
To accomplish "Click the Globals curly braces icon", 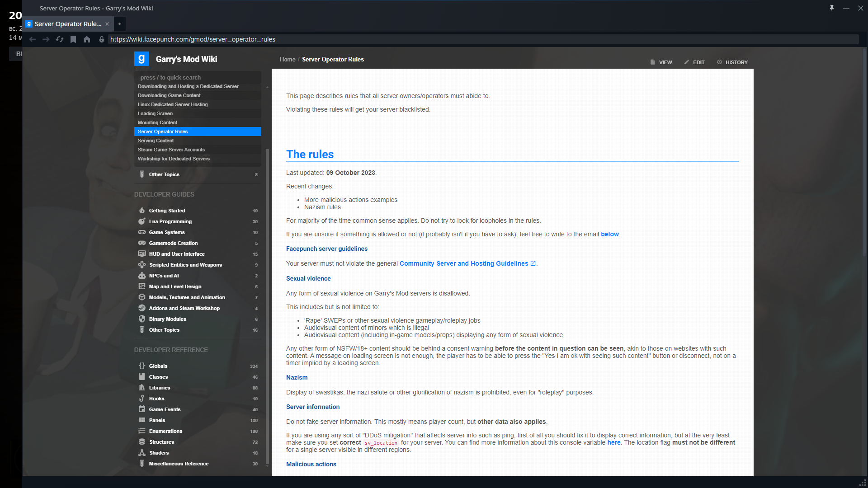I will tap(142, 366).
